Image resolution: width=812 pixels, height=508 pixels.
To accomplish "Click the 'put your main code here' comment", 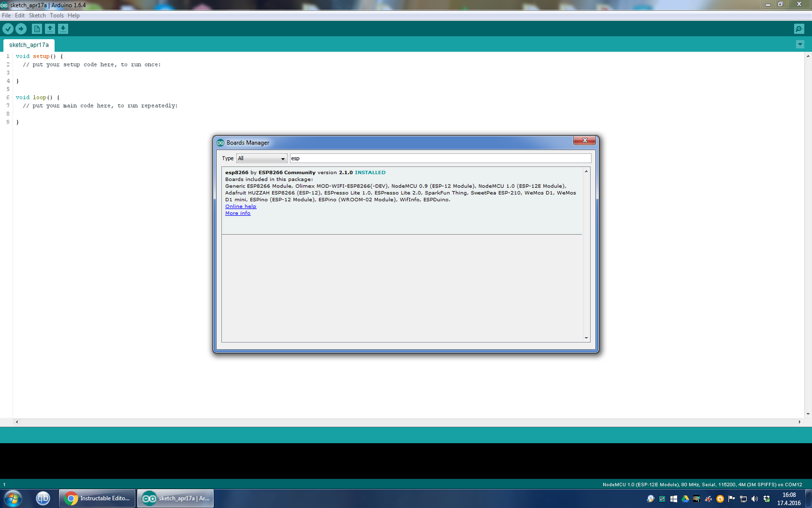I will pyautogui.click(x=100, y=106).
